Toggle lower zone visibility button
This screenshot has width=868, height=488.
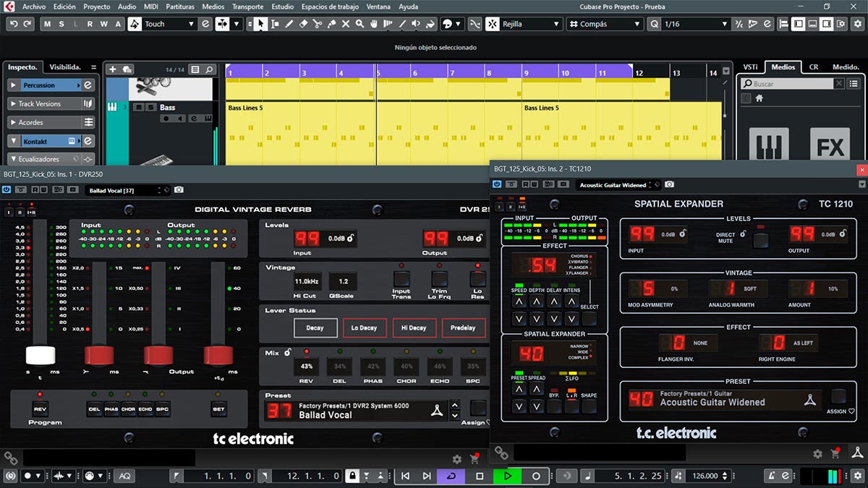pyautogui.click(x=812, y=24)
